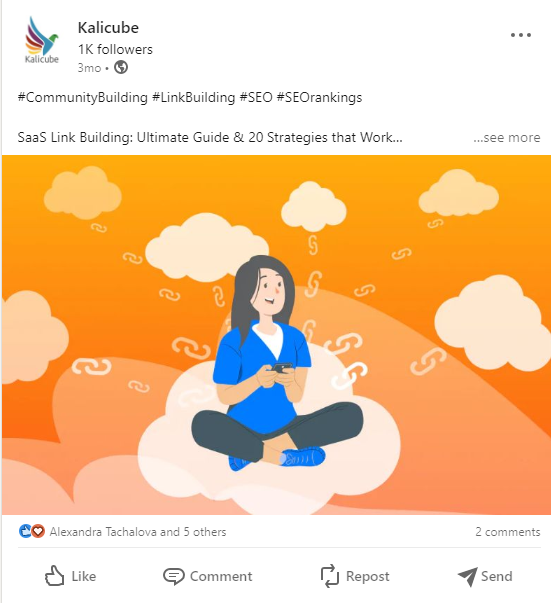Image resolution: width=551 pixels, height=603 pixels.
Task: Click the Send paper plane icon
Action: [x=468, y=576]
